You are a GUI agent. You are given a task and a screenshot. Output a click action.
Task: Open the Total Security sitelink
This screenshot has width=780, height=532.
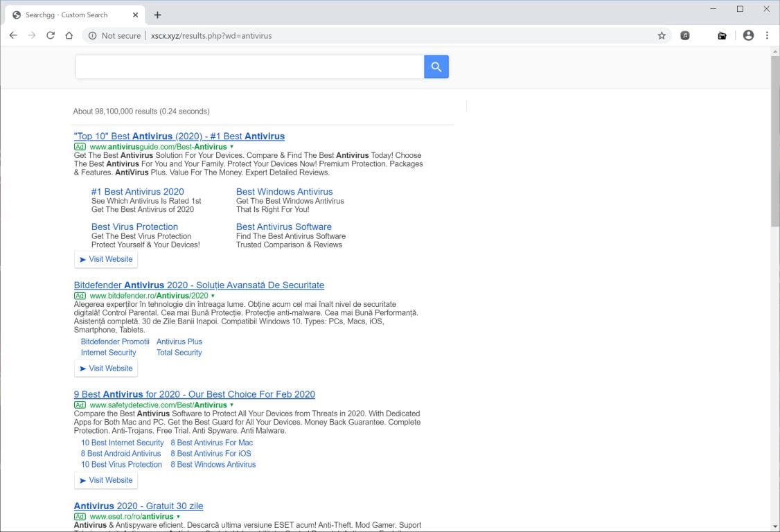pos(179,353)
